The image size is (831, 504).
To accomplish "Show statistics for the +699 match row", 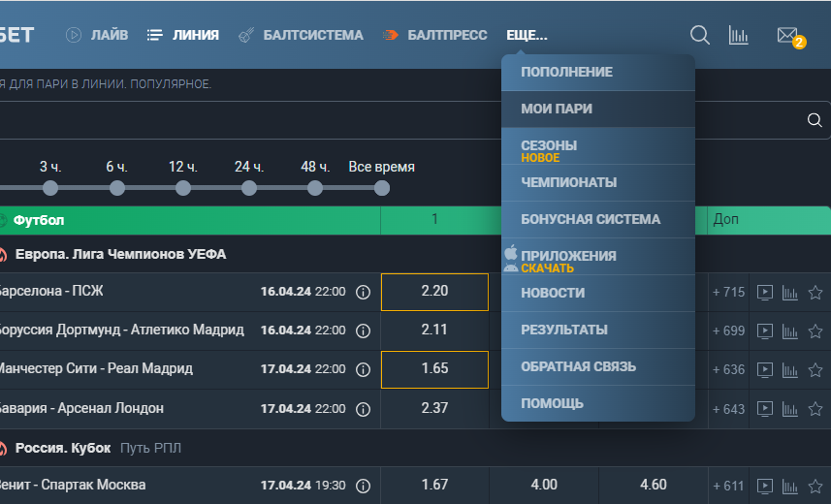I will point(789,331).
